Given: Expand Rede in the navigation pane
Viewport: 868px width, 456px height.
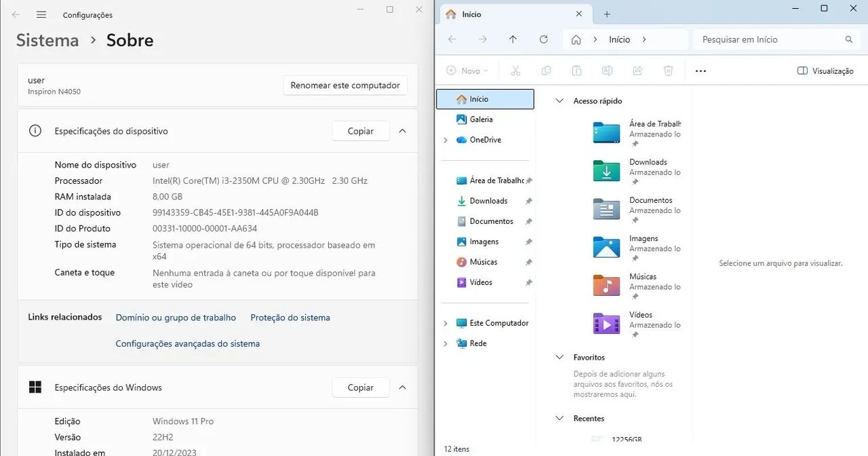Looking at the screenshot, I should [446, 343].
